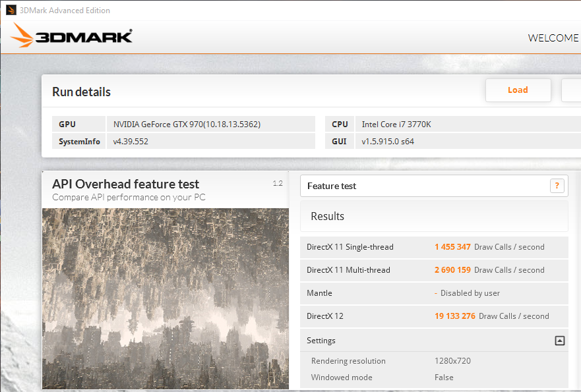Click the Windowed mode False value

coord(444,378)
